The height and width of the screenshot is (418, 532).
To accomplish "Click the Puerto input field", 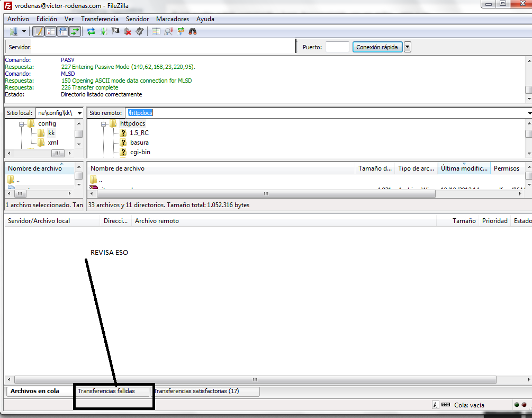I will [x=337, y=47].
